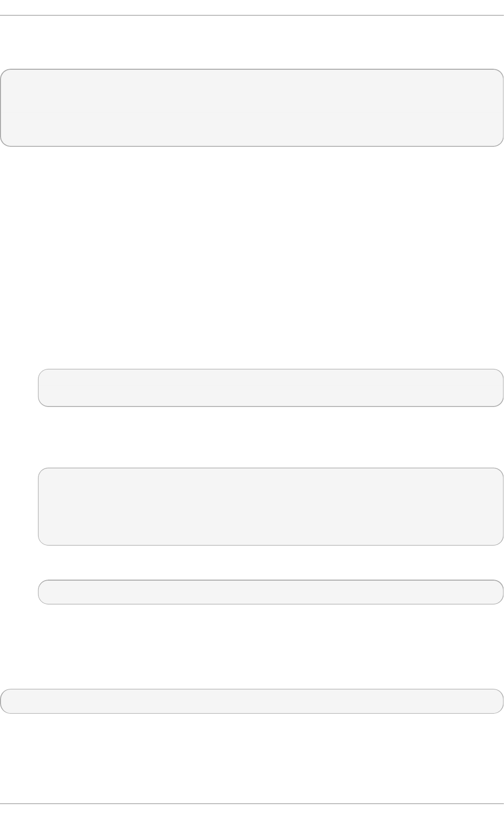Click empty space between first and tall indented boxes
Image resolution: width=504 pixels, height=819 pixels.
tap(271, 437)
